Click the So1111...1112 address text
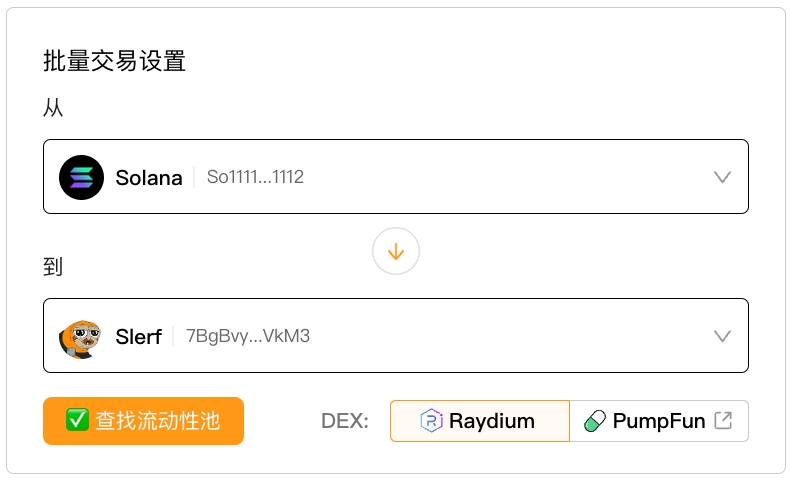 tap(255, 178)
